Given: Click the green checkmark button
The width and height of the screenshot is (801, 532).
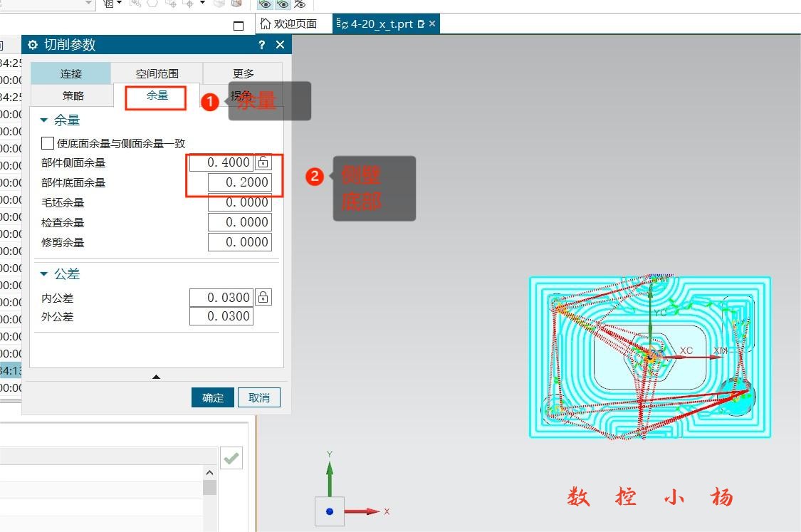Looking at the screenshot, I should tap(231, 458).
